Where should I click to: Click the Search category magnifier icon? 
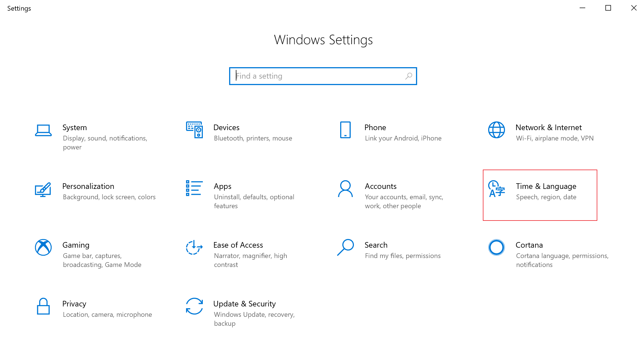pos(345,247)
